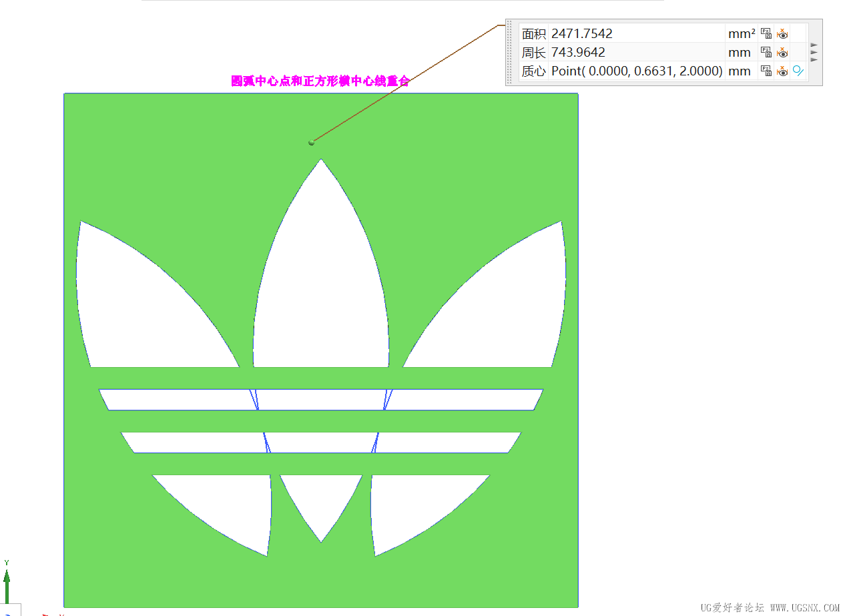843x616 pixels.
Task: Select the 面积 value 2471.7542
Action: tap(582, 33)
